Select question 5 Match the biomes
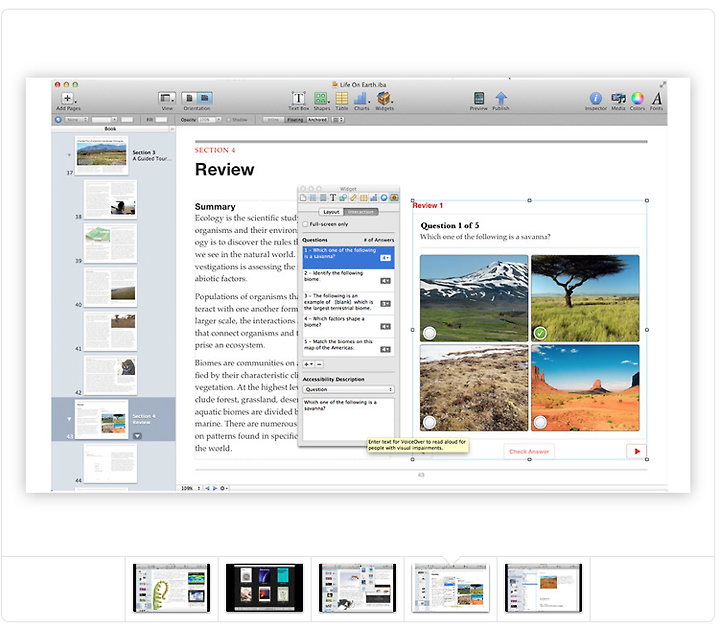The height and width of the screenshot is (627, 720). pyautogui.click(x=349, y=349)
